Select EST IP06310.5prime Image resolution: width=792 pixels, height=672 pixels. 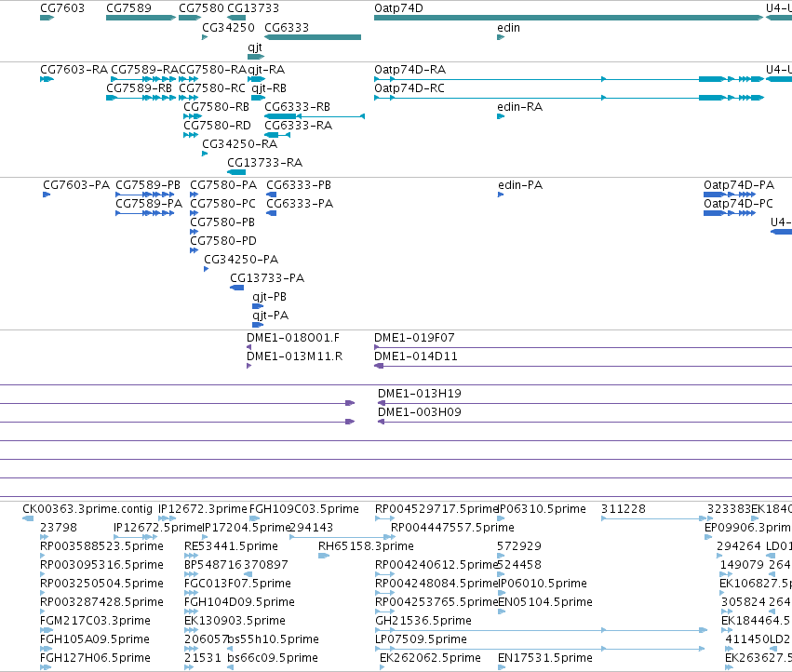542,509
